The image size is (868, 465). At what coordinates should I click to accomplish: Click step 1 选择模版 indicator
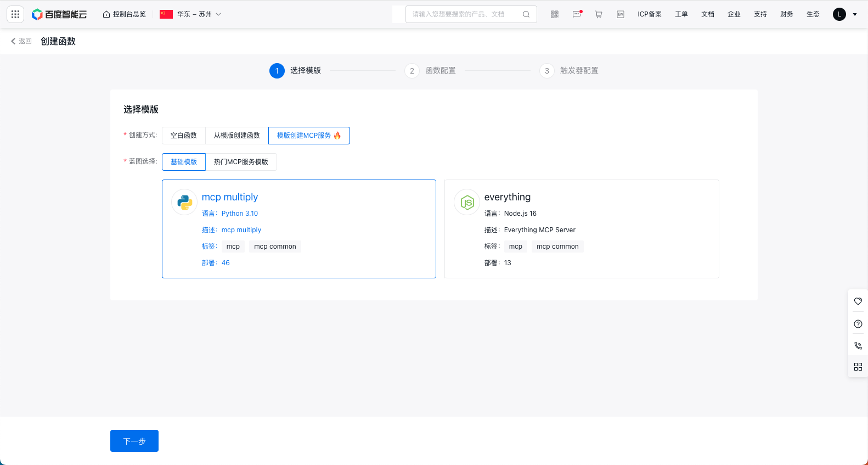click(295, 71)
